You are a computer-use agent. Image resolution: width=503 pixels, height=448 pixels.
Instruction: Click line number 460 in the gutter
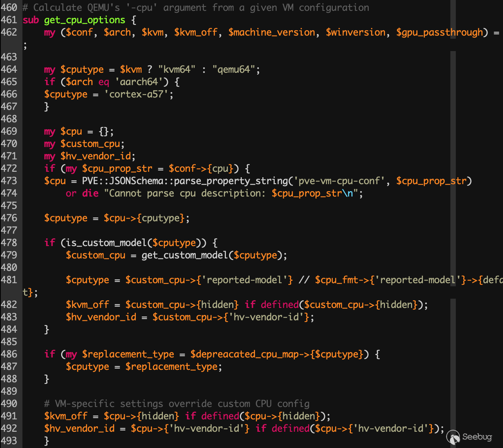click(9, 8)
